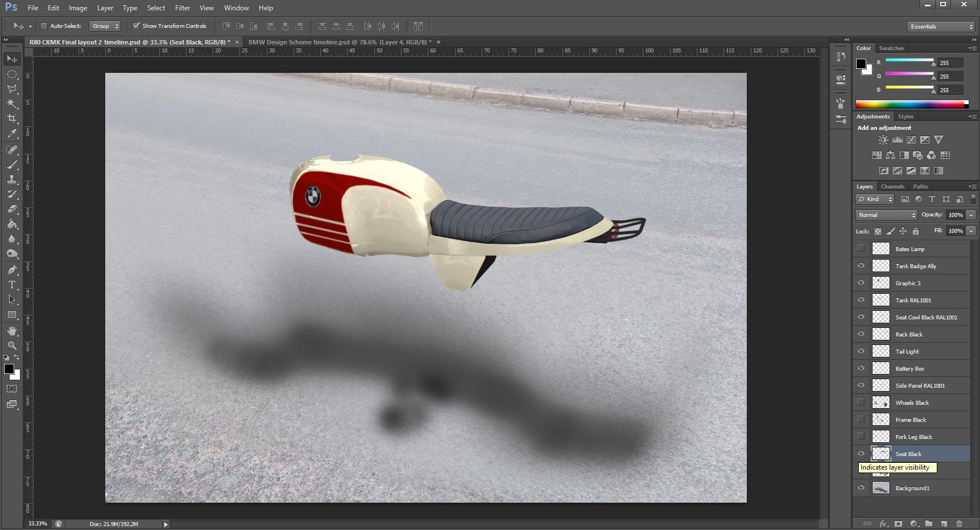Open the Fill slider dropdown arrow
980x530 pixels.
[971, 231]
